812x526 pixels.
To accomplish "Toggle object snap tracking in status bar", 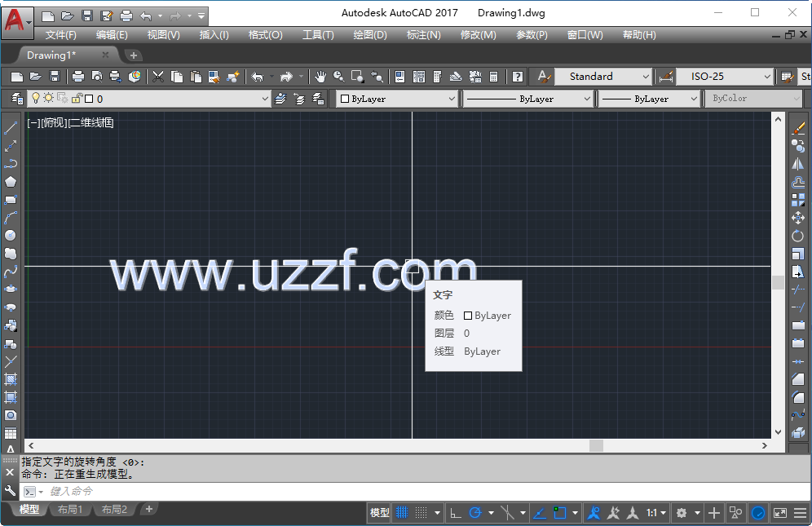I will pyautogui.click(x=540, y=512).
